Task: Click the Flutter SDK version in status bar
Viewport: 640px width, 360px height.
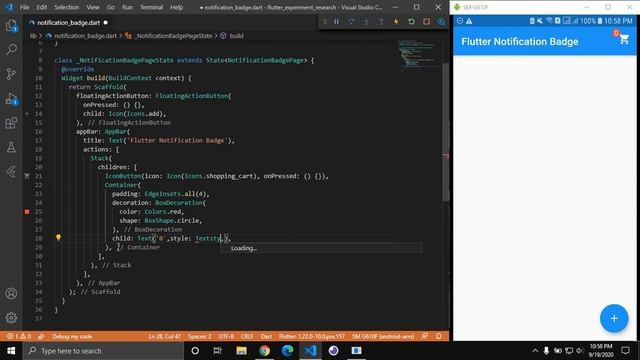Action: coord(312,336)
